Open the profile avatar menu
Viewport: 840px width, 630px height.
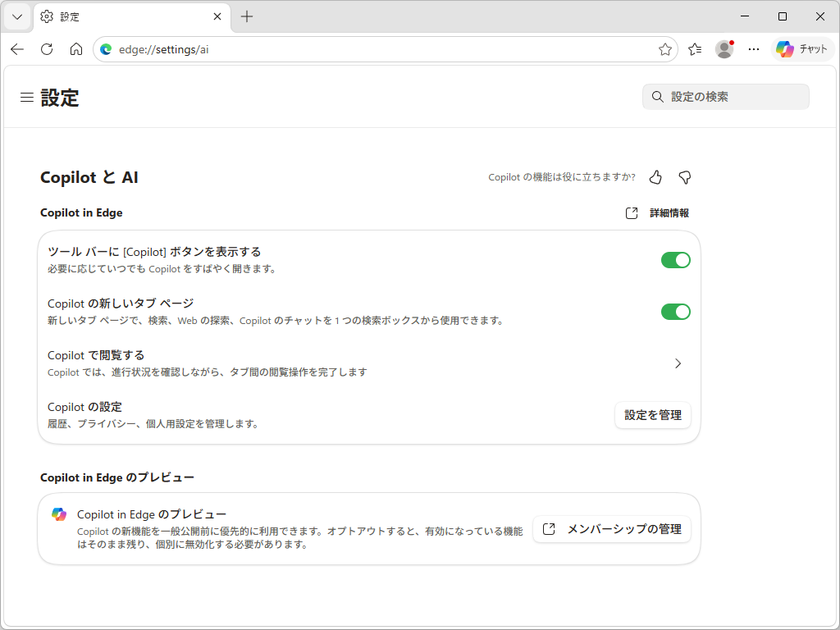click(724, 49)
